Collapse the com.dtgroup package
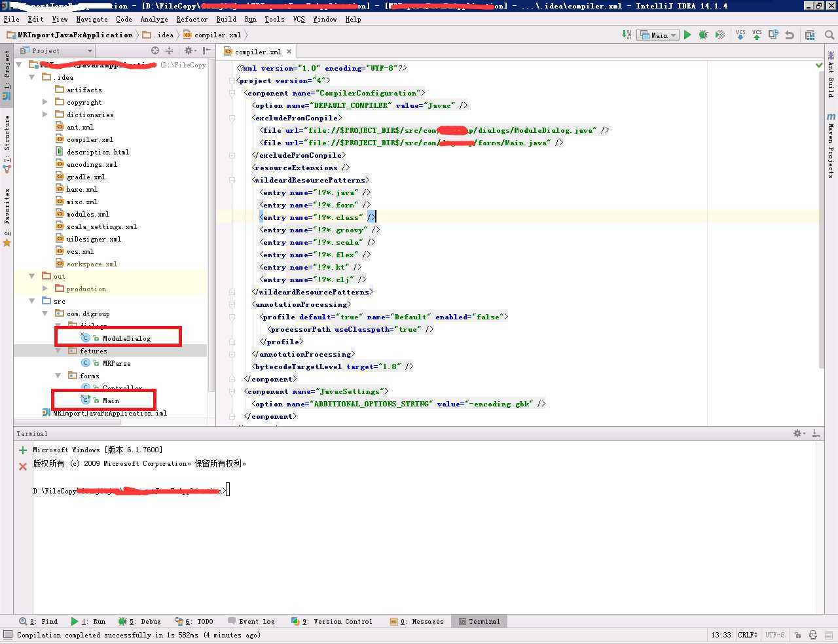Image resolution: width=838 pixels, height=644 pixels. (x=45, y=313)
